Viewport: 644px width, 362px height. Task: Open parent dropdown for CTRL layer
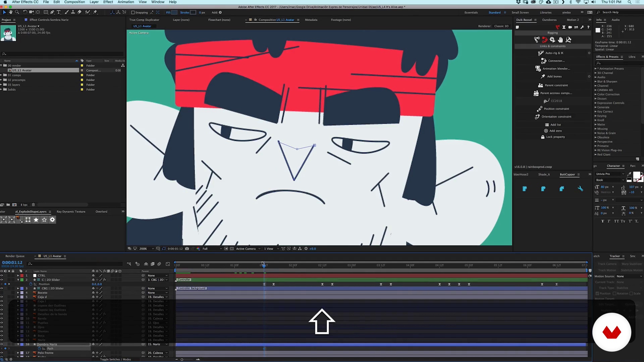pos(157,276)
